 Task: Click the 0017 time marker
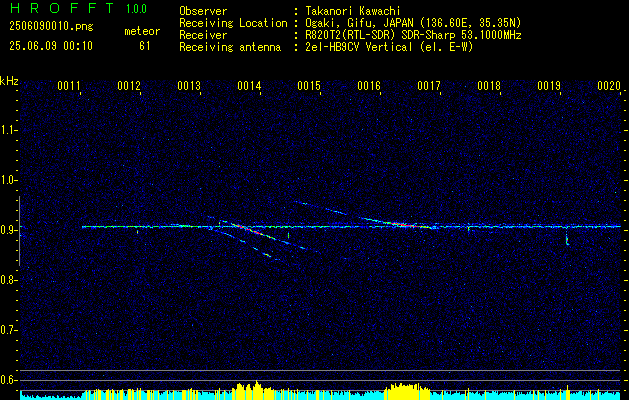428,86
